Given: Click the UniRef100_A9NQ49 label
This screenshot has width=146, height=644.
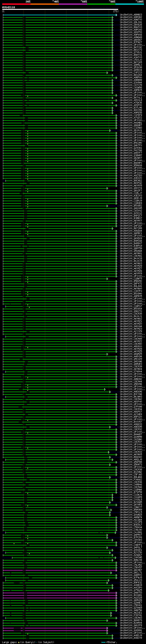Looking at the screenshot, I should click(131, 37).
